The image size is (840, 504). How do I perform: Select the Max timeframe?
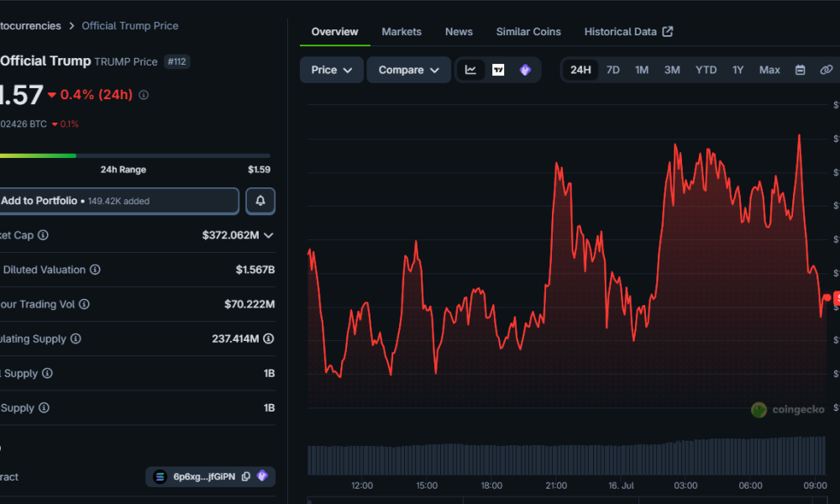pos(769,71)
